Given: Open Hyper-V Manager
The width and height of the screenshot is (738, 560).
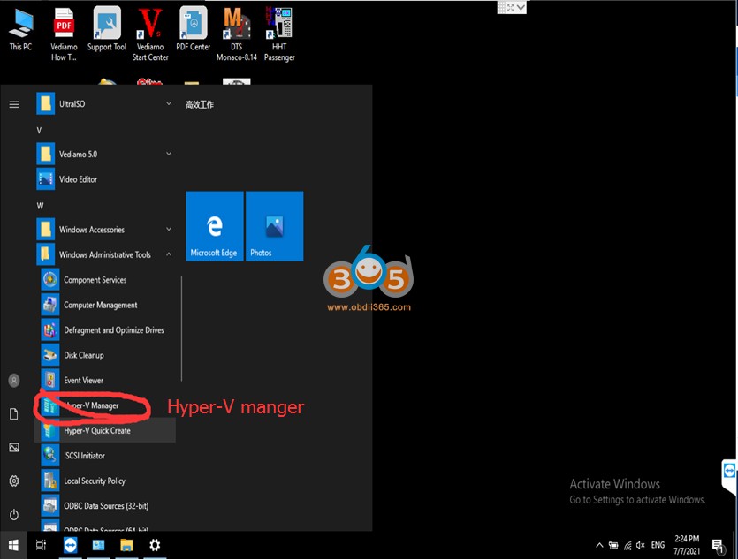Looking at the screenshot, I should tap(107, 405).
